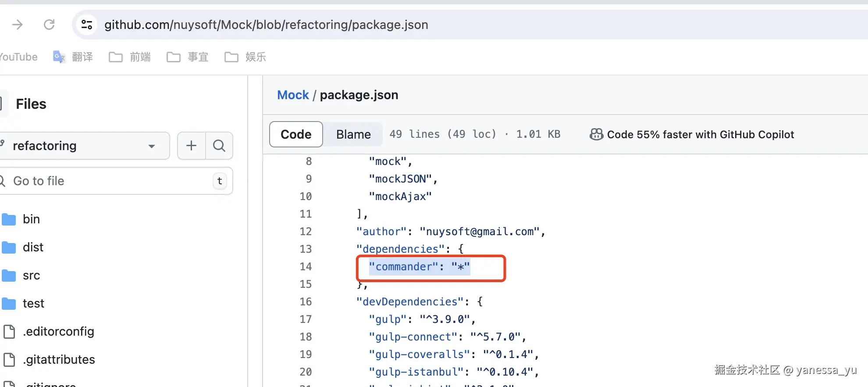Expand the dist folder
Viewport: 868px width, 387px height.
(33, 247)
